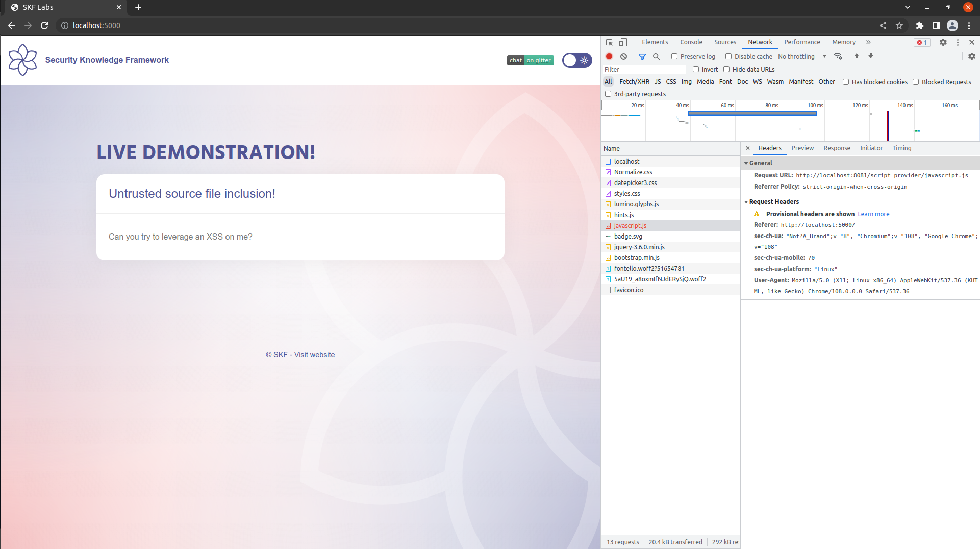Switch to the Console tab
The image size is (980, 549).
[x=691, y=42]
